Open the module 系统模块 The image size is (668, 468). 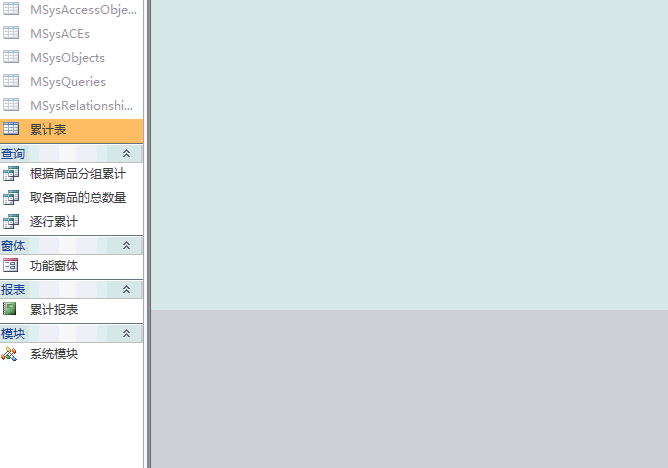pyautogui.click(x=54, y=354)
